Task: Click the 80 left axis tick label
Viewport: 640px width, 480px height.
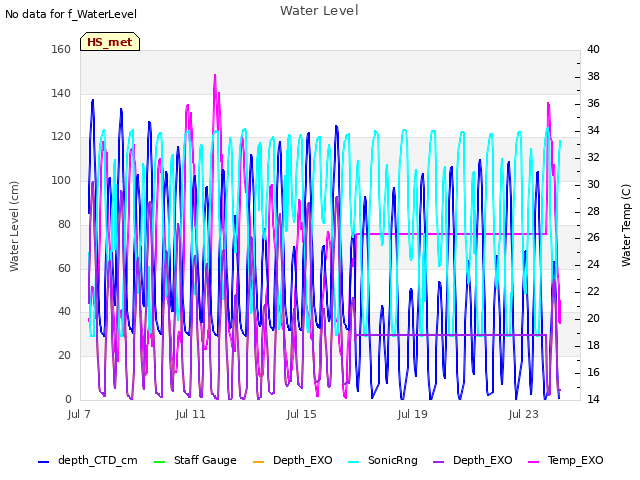Action: pos(64,224)
